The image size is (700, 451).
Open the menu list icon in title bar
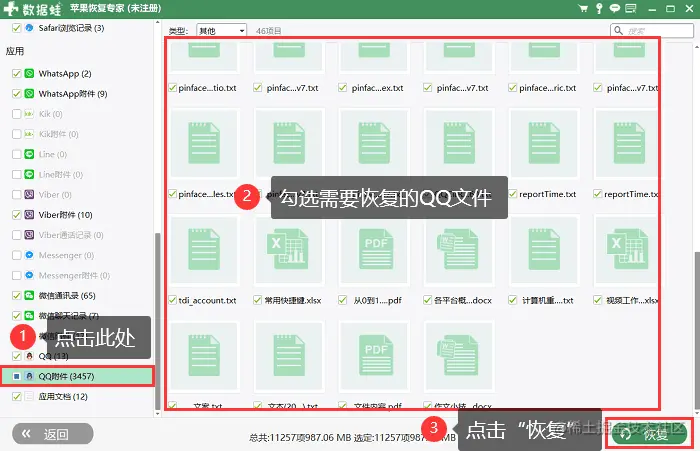(x=630, y=8)
